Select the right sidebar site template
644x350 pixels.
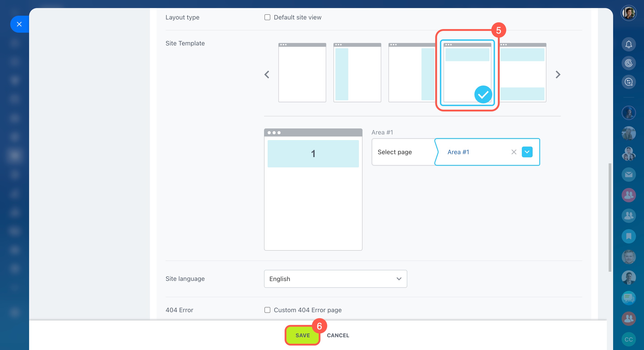(412, 73)
